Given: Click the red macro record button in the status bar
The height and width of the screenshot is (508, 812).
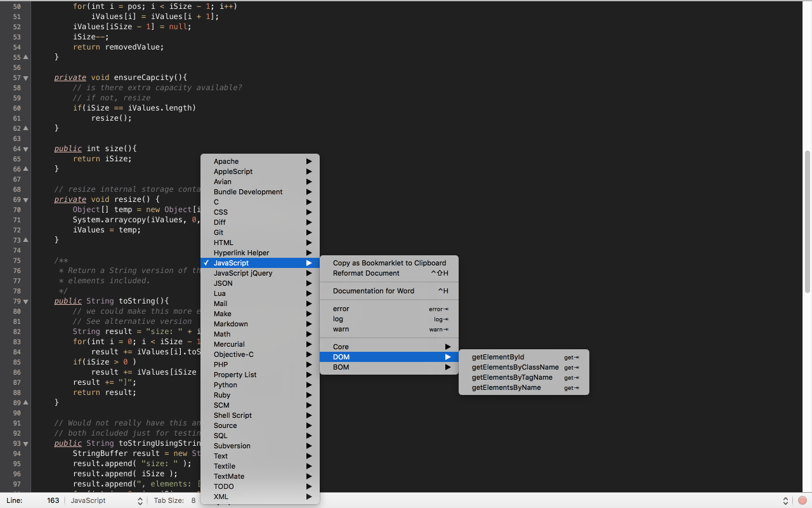Looking at the screenshot, I should click(802, 500).
